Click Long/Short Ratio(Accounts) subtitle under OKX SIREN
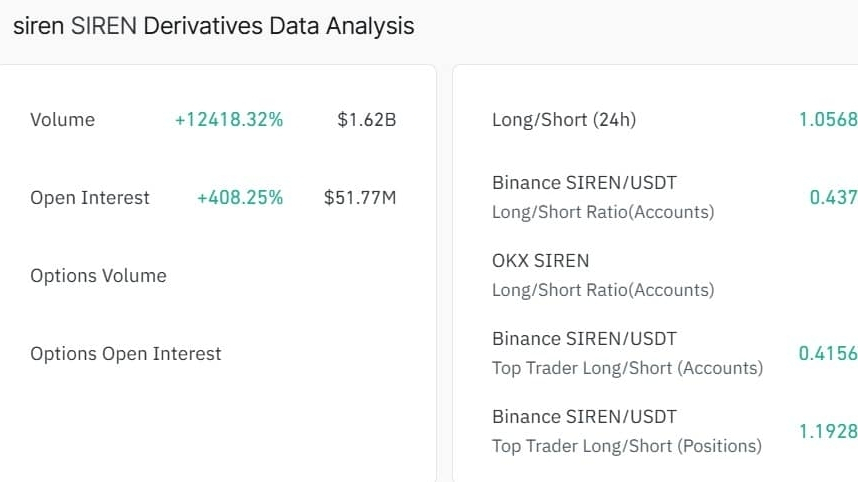 tap(603, 290)
